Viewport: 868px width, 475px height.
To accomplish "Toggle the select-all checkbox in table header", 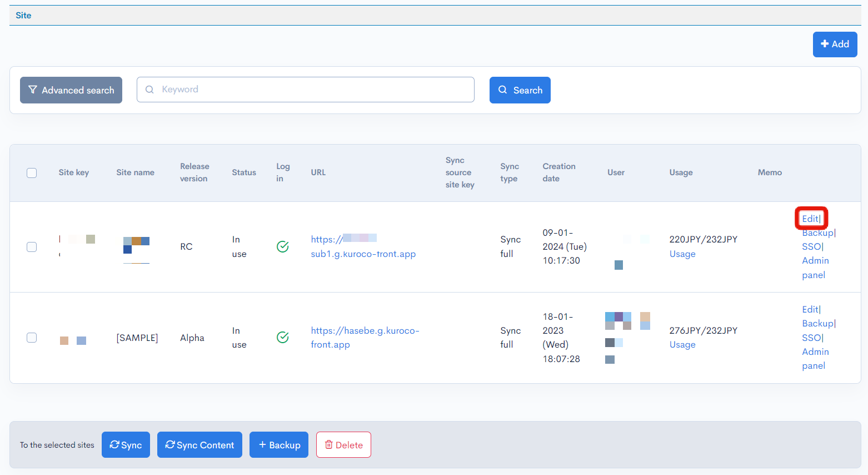I will point(32,173).
